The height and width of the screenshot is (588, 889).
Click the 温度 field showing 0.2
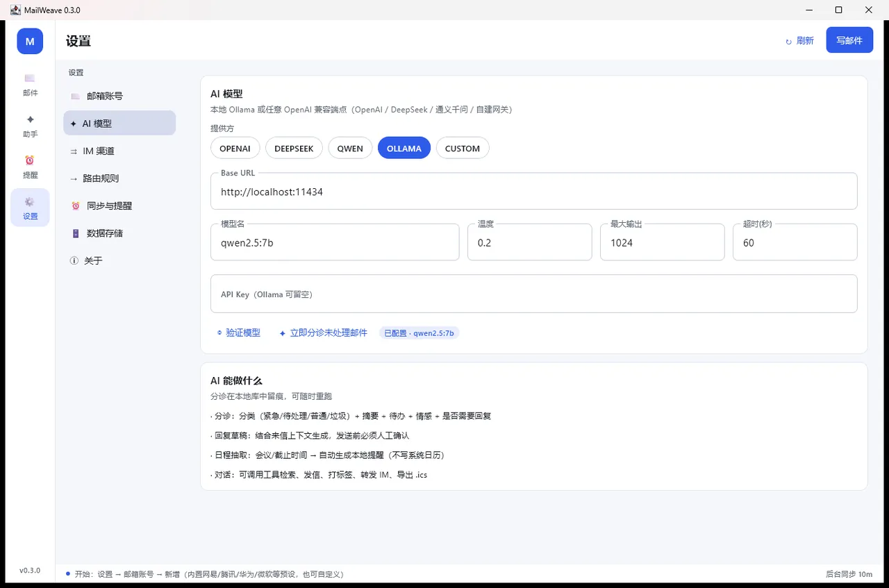coord(529,242)
